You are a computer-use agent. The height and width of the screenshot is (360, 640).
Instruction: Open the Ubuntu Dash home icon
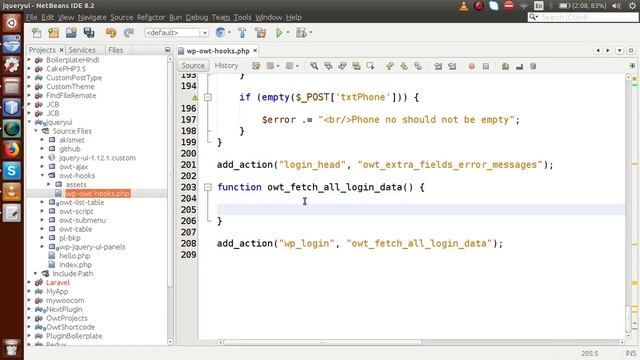pyautogui.click(x=11, y=23)
